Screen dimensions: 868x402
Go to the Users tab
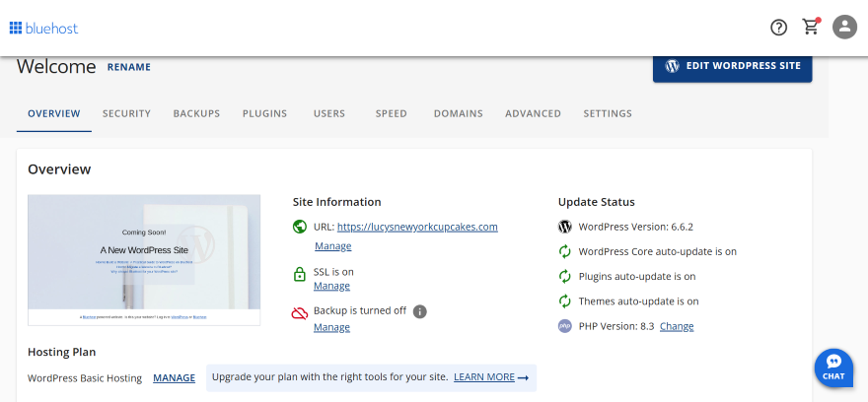[329, 114]
